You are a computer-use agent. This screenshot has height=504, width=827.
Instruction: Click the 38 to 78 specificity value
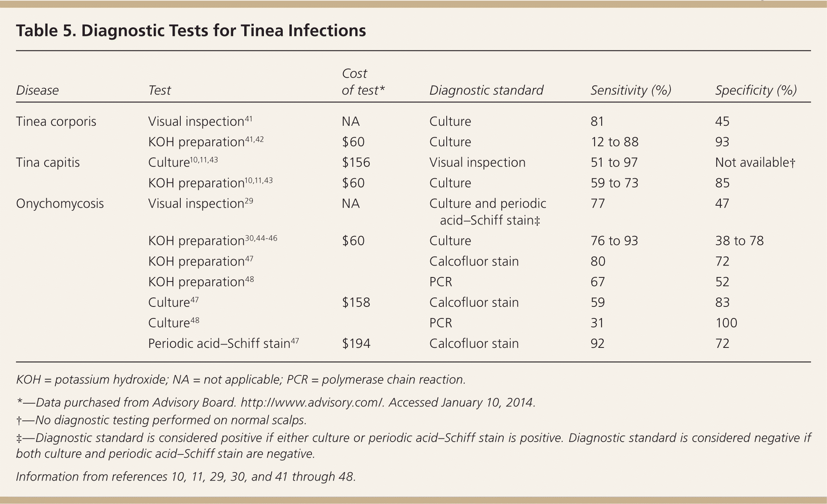(739, 241)
